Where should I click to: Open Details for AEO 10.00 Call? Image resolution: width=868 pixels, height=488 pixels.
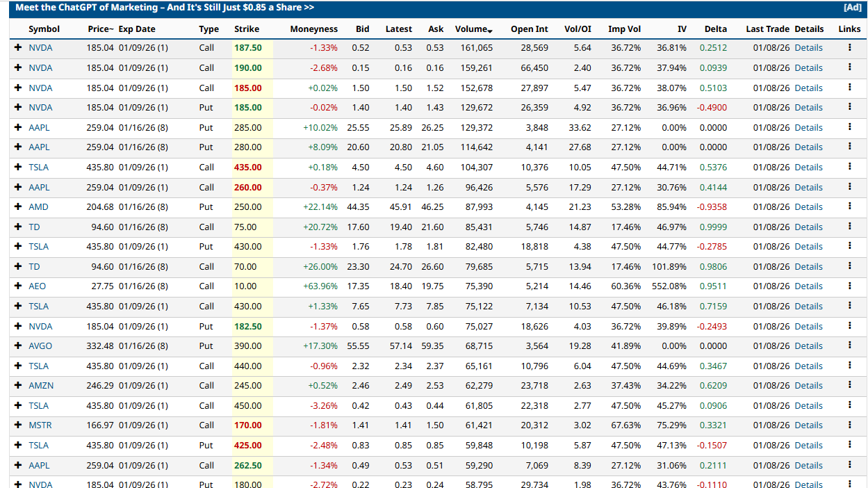pos(808,286)
